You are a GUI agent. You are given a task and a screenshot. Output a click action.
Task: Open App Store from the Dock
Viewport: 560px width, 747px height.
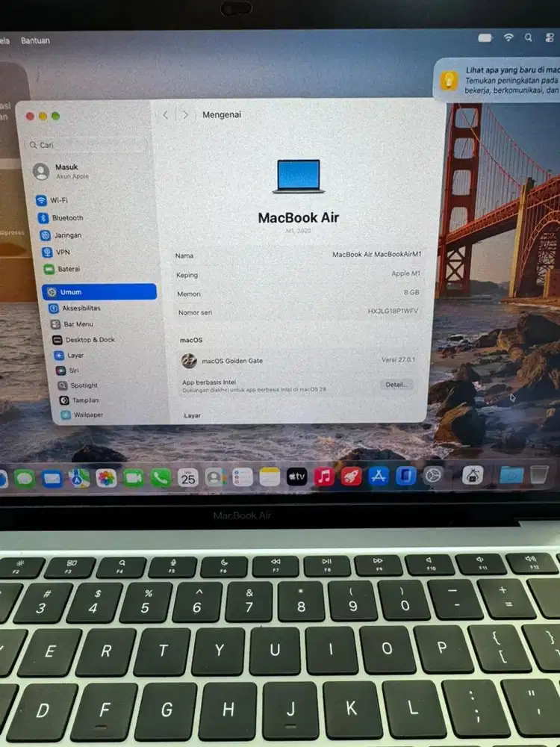(379, 476)
